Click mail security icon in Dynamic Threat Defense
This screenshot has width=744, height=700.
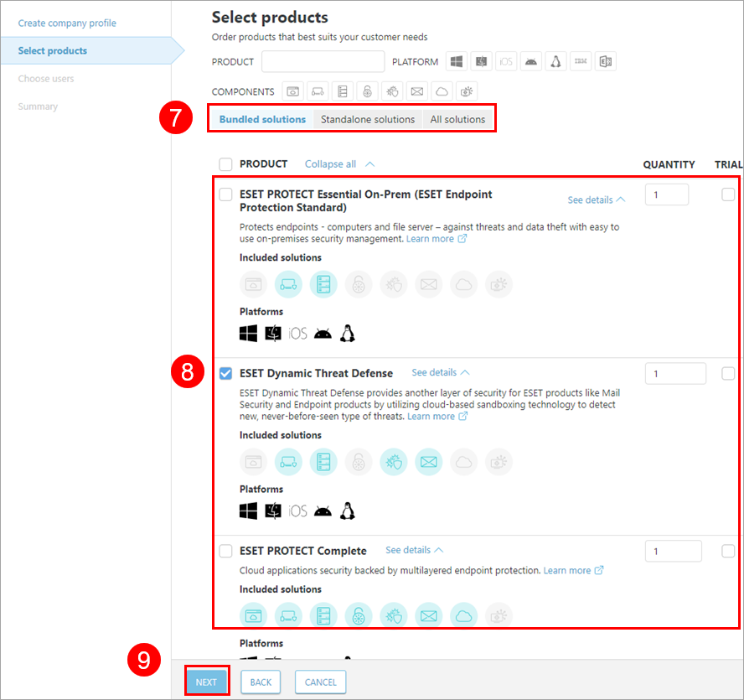tap(429, 462)
